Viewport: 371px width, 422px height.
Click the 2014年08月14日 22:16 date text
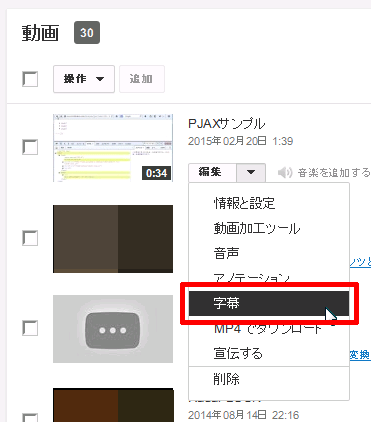244,415
